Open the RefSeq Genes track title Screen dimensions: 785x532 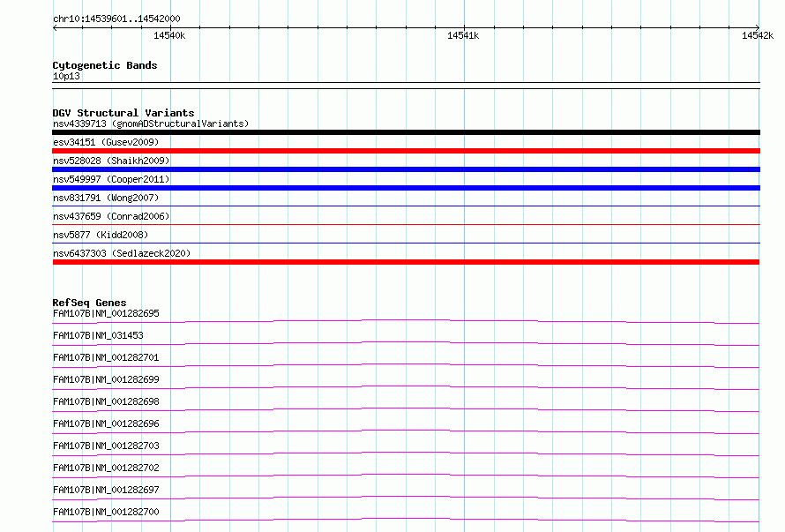(x=89, y=303)
